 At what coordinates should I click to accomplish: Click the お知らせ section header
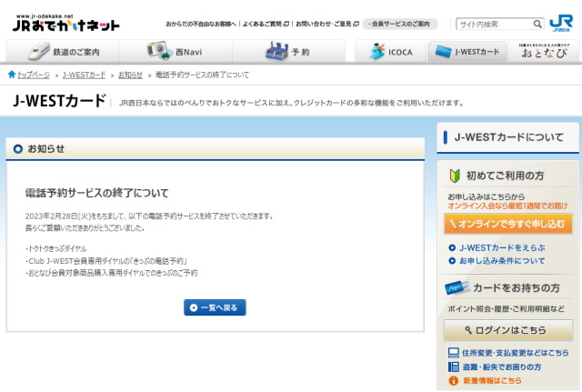216,149
